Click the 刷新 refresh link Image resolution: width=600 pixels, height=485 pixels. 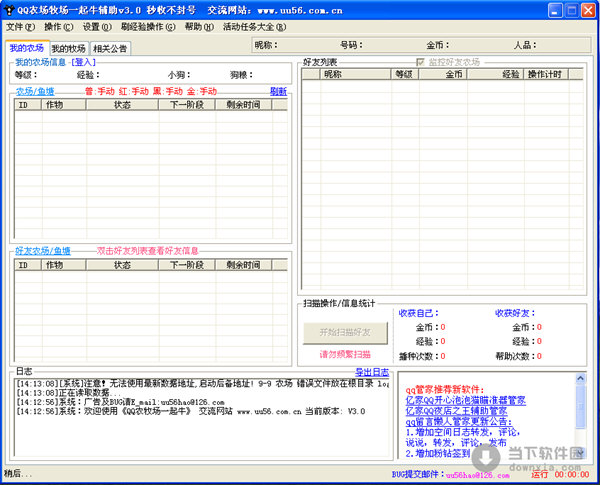278,91
